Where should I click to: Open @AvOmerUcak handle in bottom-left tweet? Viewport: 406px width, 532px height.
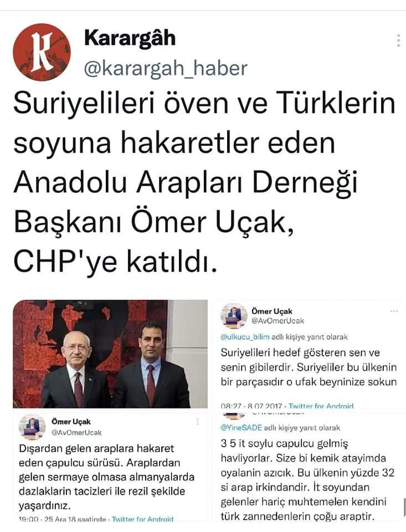click(76, 433)
